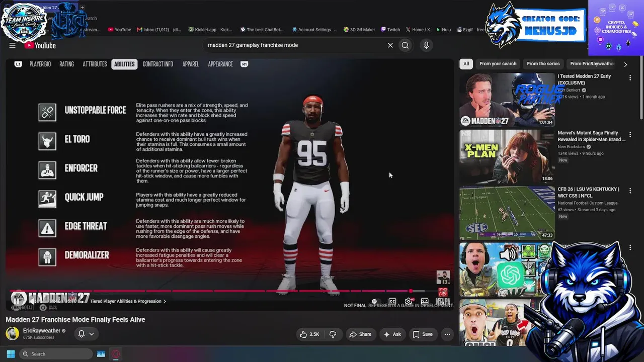
Task: Open title 'I Tested Madden 27 Early (EXCLUSIVE)'
Action: [x=585, y=79]
